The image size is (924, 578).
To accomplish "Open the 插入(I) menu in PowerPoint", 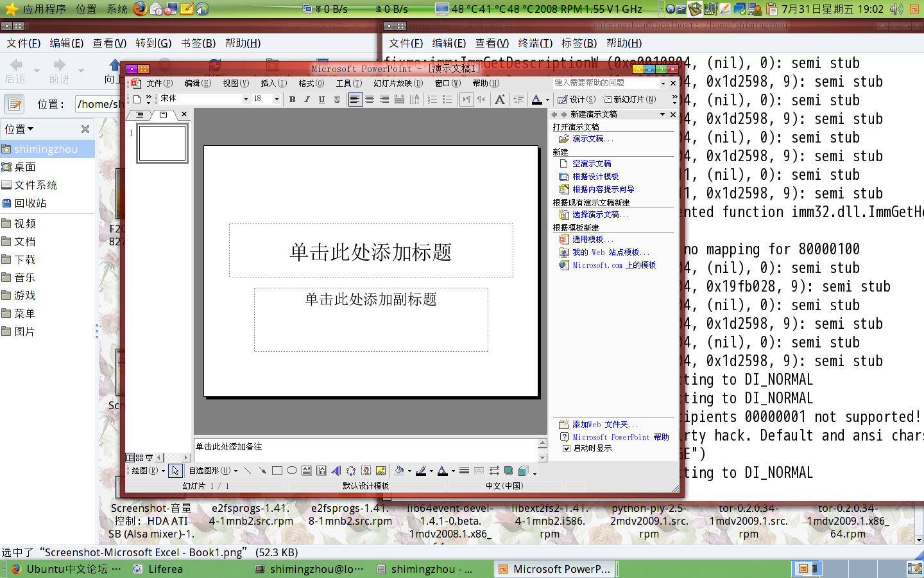I will coord(274,83).
